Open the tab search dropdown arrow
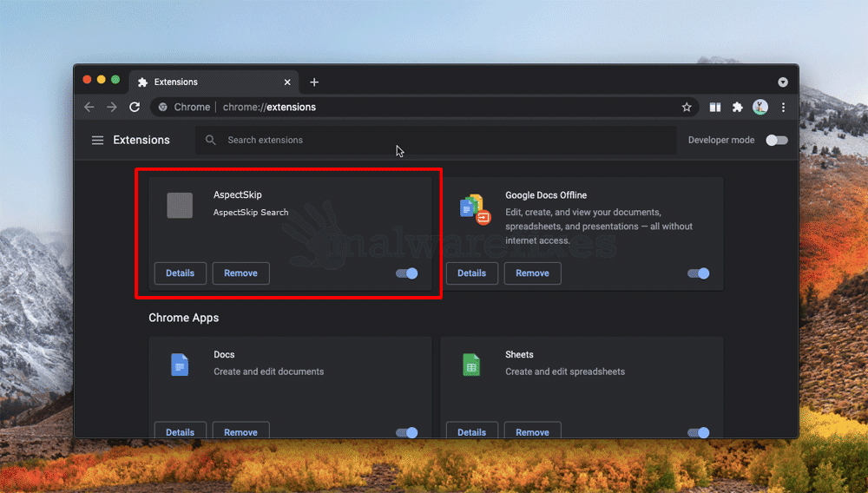Screen dimensions: 868x493 [783, 82]
